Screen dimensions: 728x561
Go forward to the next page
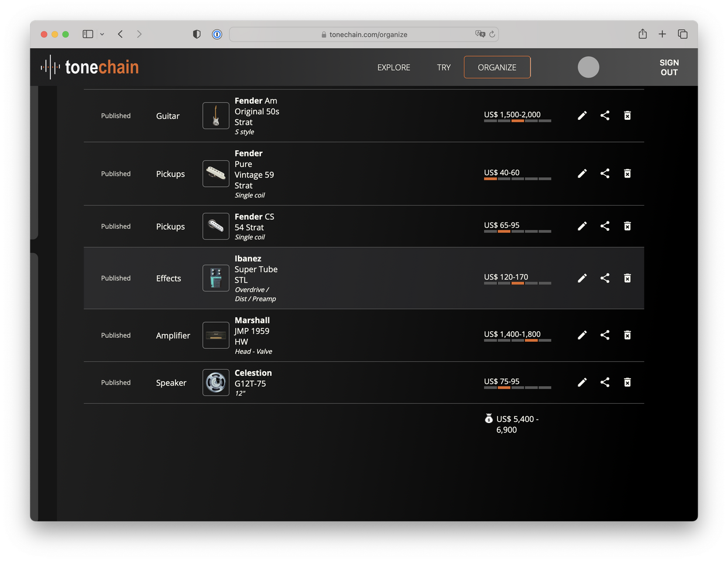pyautogui.click(x=139, y=34)
